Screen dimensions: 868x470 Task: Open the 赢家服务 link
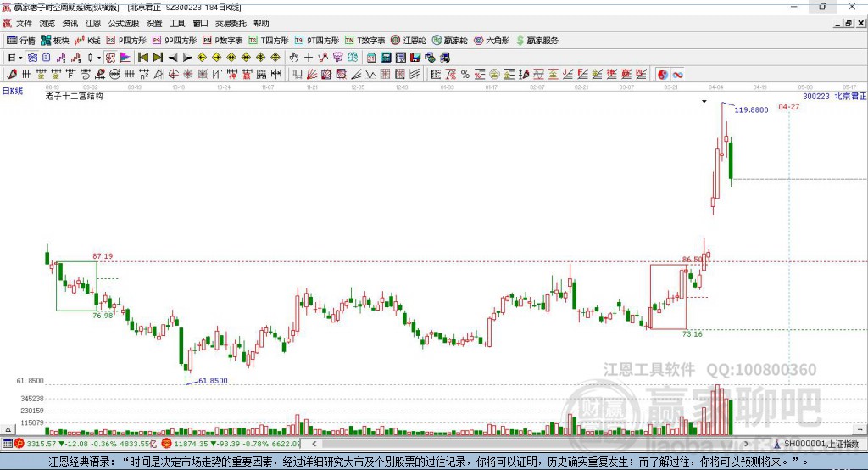[537, 41]
